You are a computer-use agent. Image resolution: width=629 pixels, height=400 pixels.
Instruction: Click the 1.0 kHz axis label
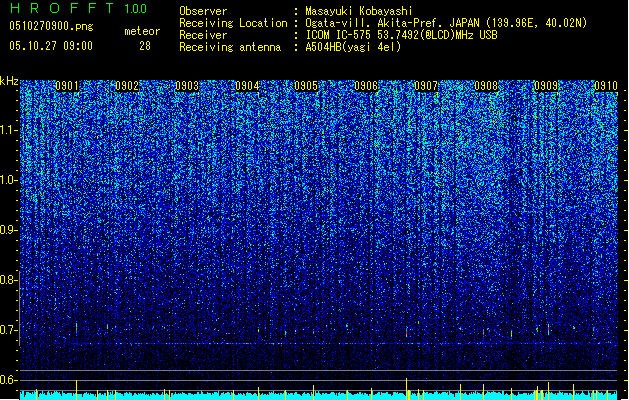(9, 180)
